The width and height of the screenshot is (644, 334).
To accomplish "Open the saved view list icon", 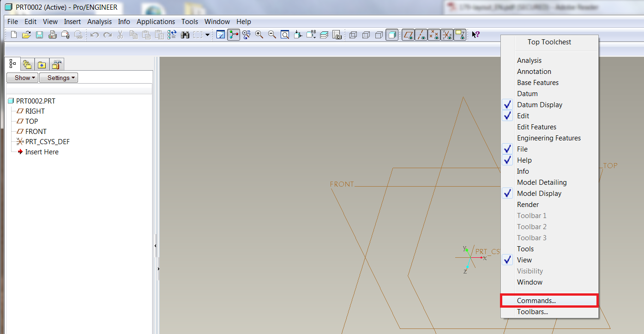I will point(311,35).
